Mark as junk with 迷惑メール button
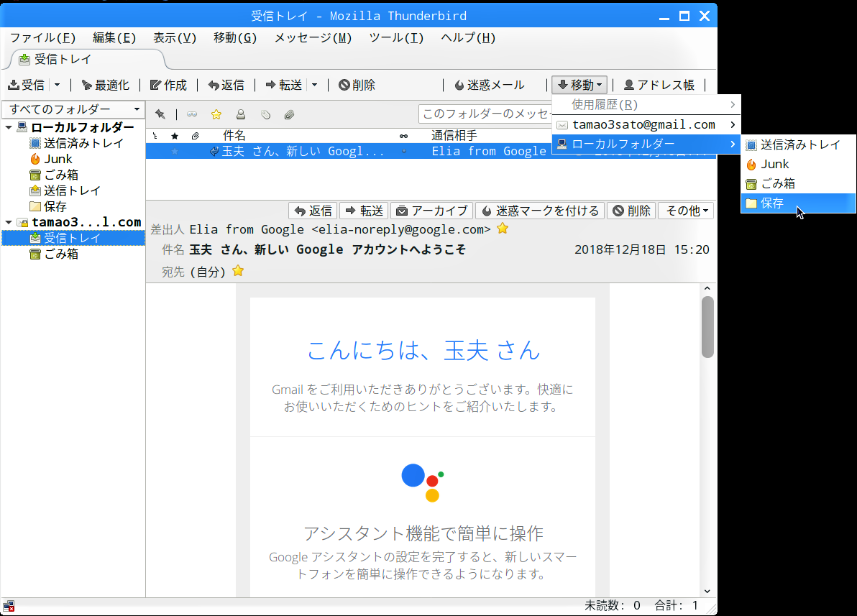 pos(490,85)
